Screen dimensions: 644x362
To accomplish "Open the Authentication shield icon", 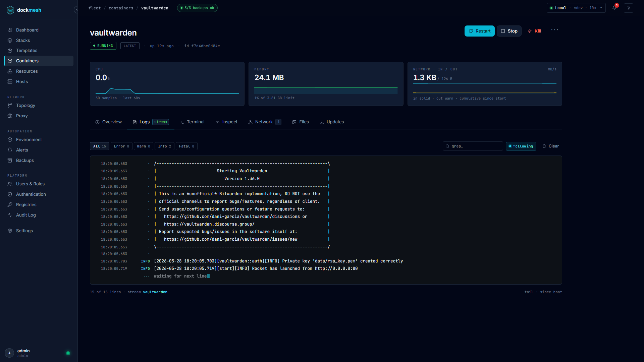I will click(10, 194).
